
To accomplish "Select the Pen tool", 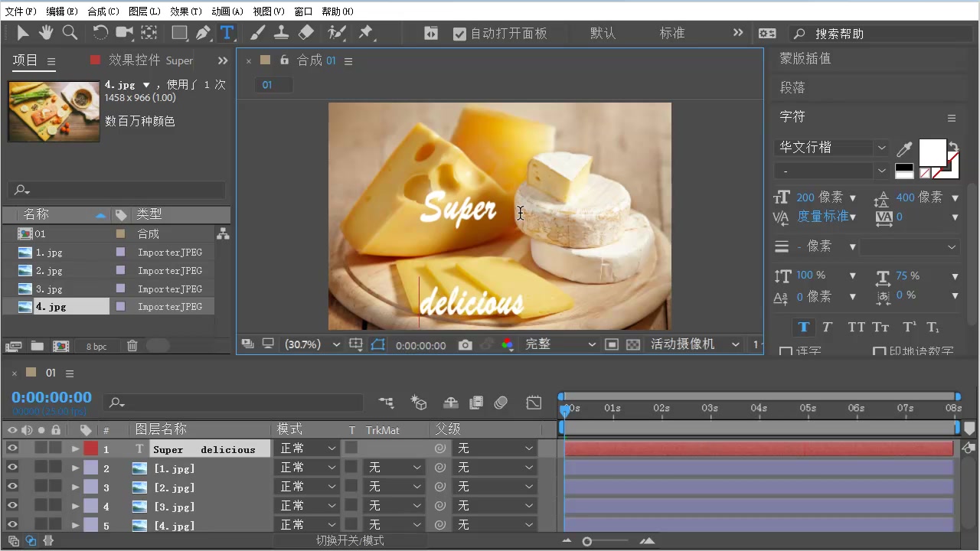I will pyautogui.click(x=203, y=33).
